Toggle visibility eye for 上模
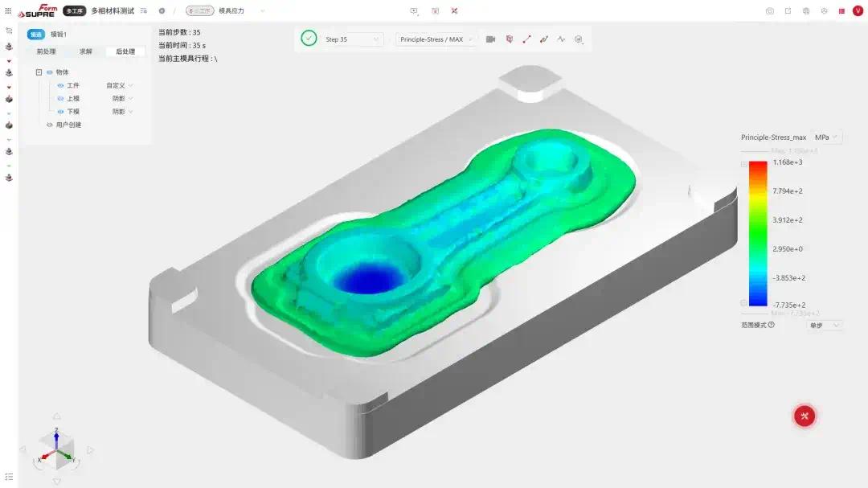Image resolution: width=868 pixels, height=488 pixels. [x=60, y=99]
